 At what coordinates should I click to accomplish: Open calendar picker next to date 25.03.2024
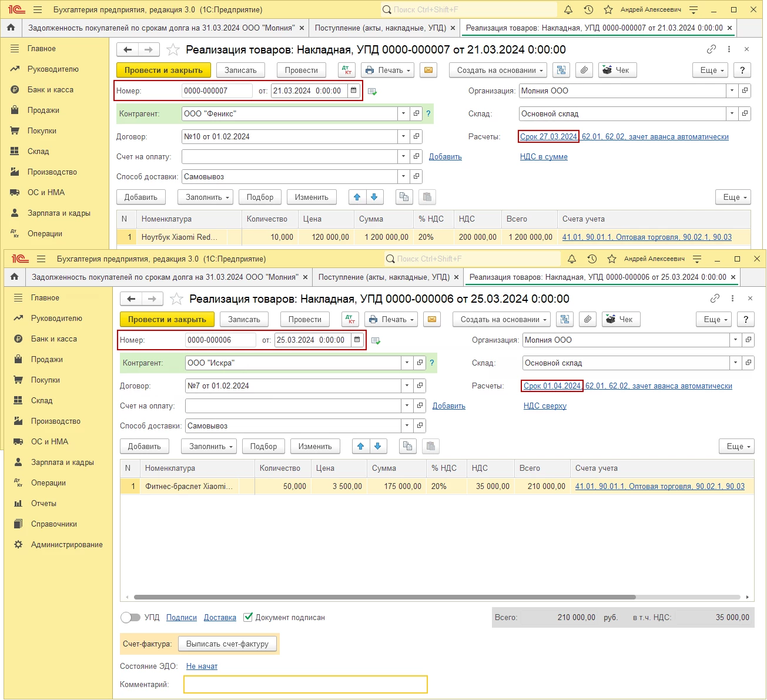tap(357, 340)
